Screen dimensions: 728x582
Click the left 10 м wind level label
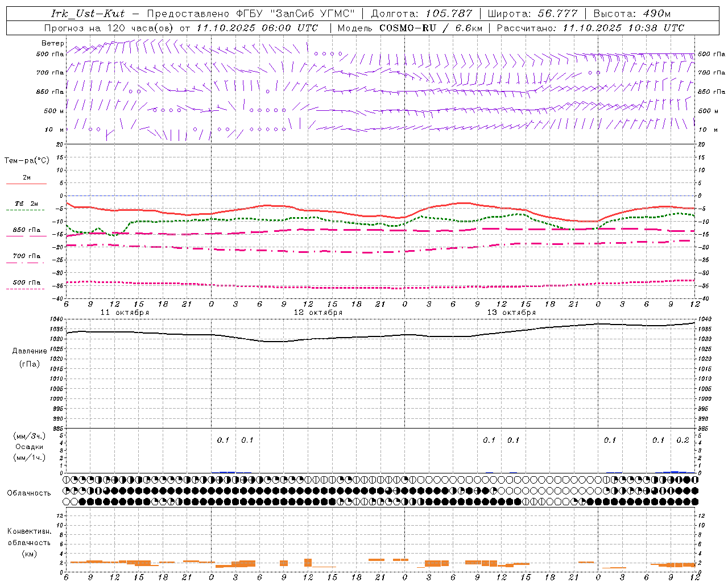(x=54, y=130)
